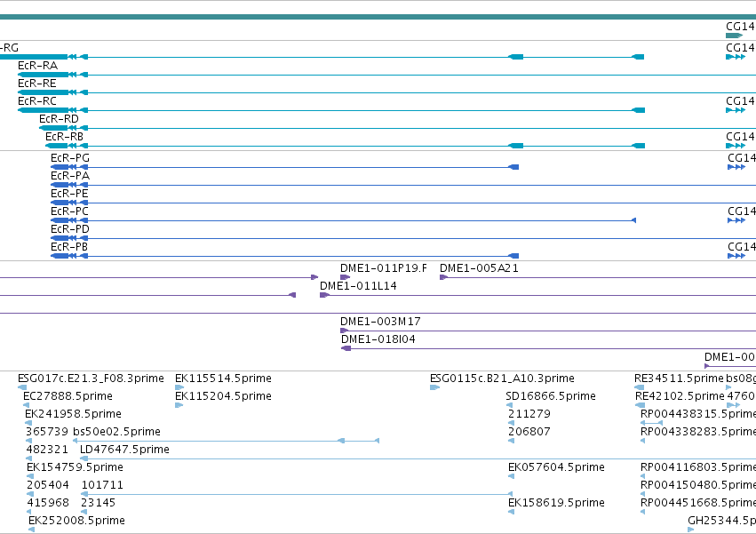Select EST label RP004338283.5prime
Image resolution: width=756 pixels, height=534 pixels.
[698, 432]
